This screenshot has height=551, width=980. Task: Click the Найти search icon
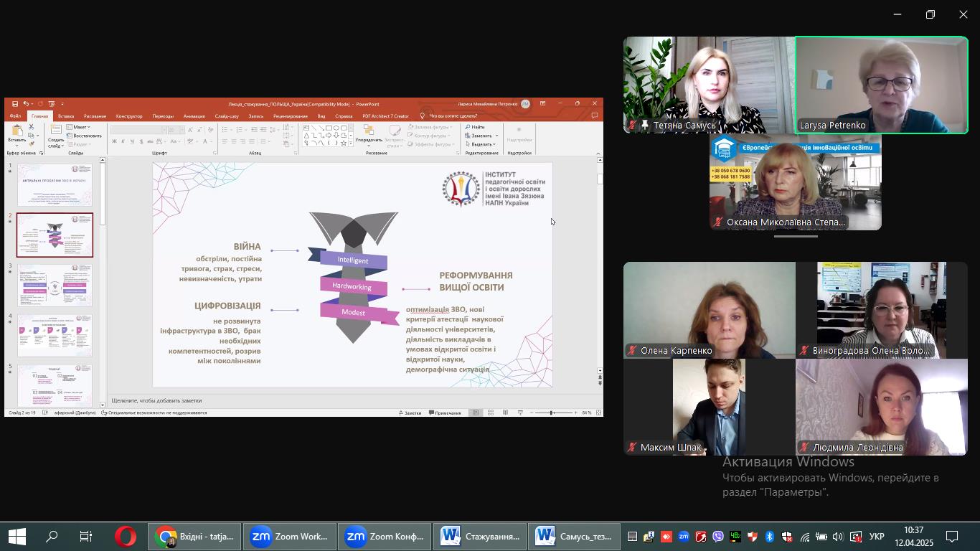[468, 127]
